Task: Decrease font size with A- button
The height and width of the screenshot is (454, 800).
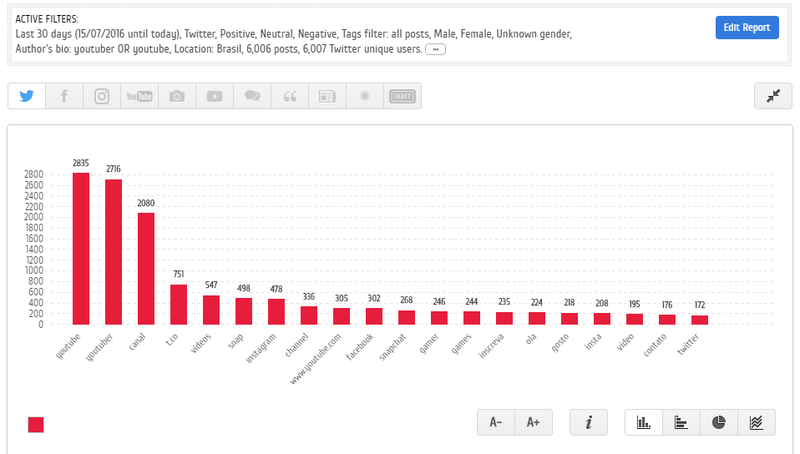Action: (x=496, y=423)
